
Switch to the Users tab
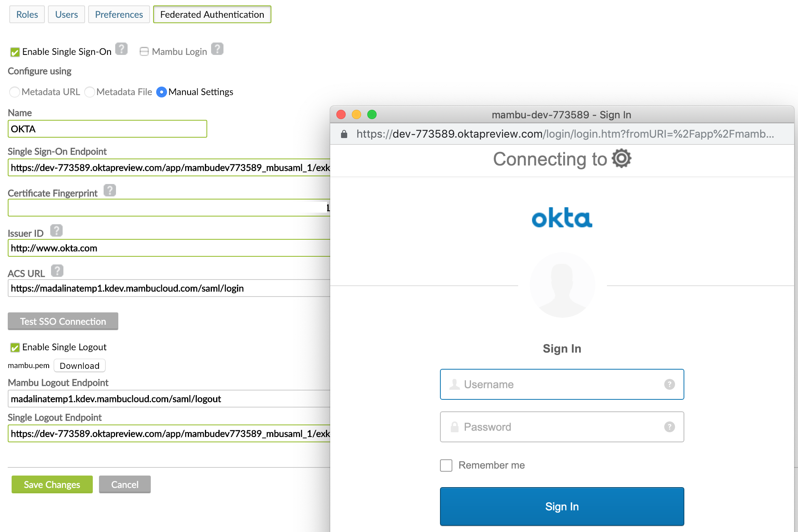pos(66,14)
